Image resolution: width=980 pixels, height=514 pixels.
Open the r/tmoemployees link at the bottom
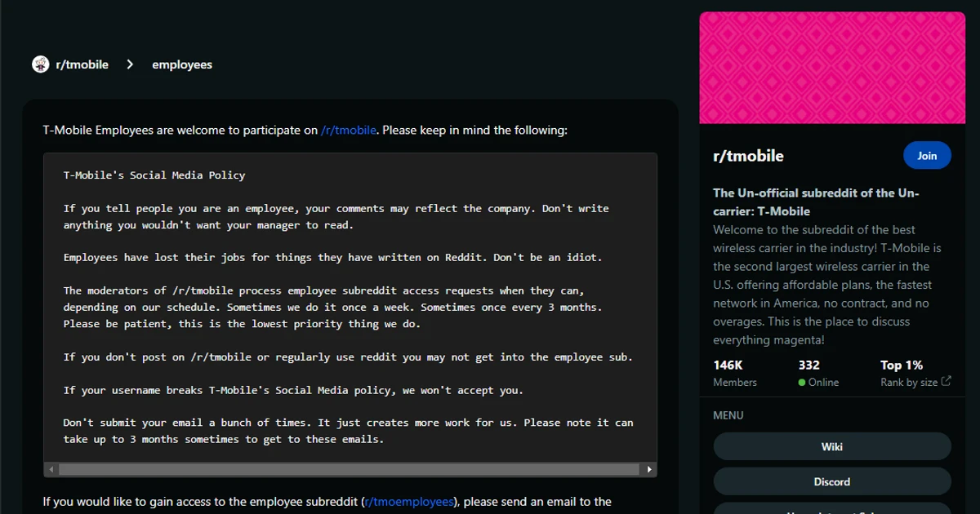pyautogui.click(x=408, y=501)
